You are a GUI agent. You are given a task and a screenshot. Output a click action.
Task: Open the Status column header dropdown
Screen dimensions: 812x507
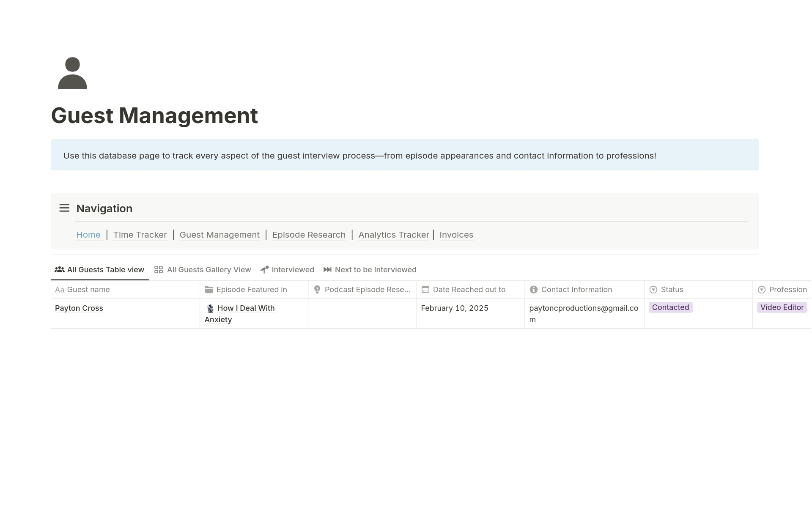point(672,290)
